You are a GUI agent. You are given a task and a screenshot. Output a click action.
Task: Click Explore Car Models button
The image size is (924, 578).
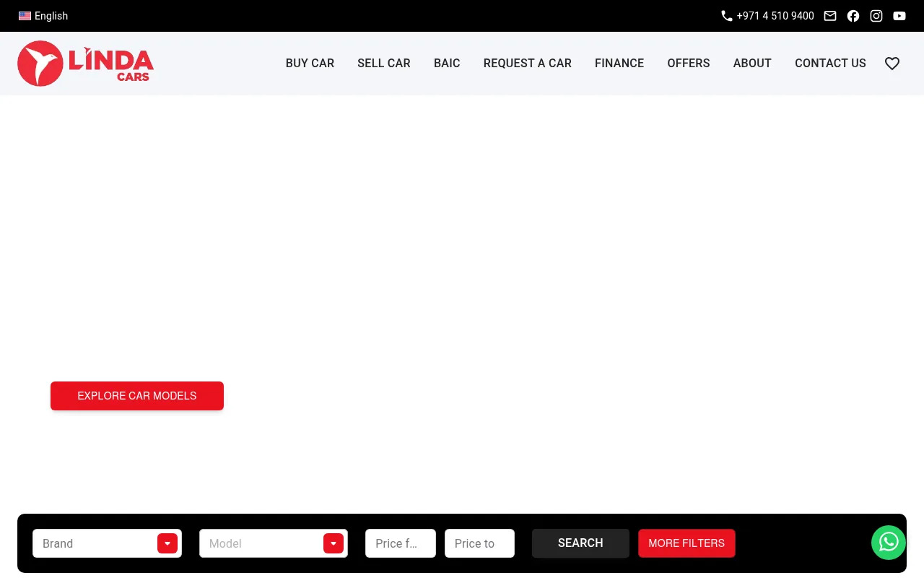tap(137, 396)
